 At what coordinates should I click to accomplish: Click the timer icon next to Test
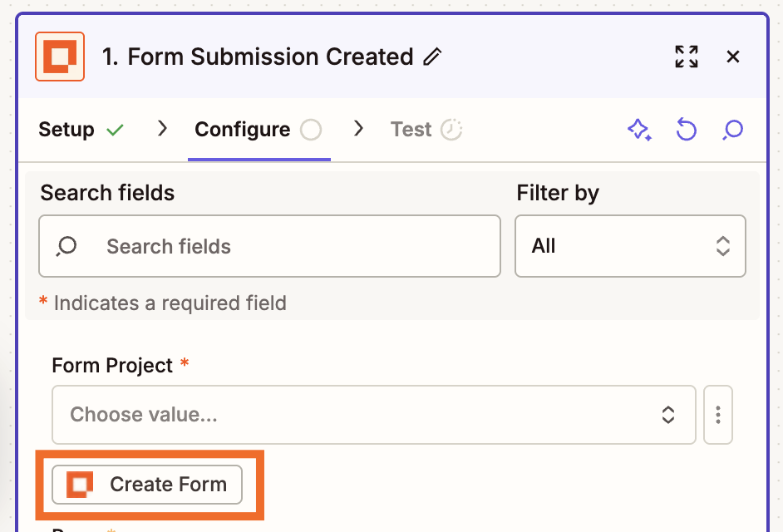click(450, 129)
